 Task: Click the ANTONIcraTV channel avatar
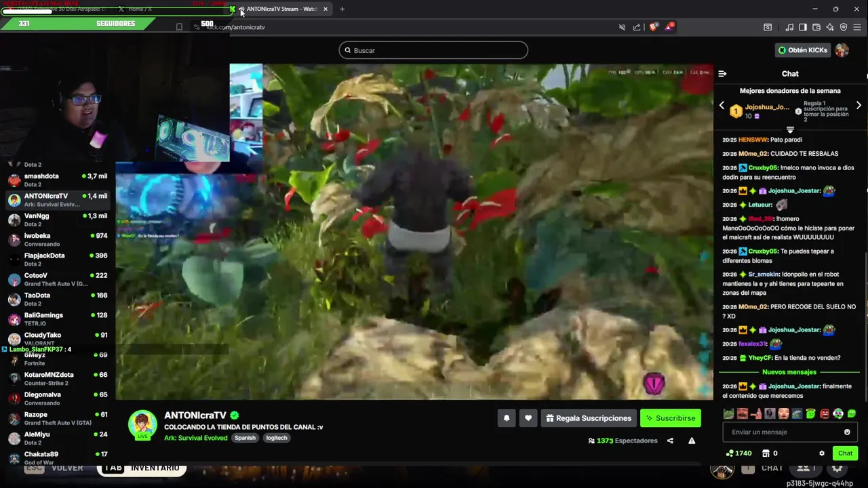coord(142,425)
